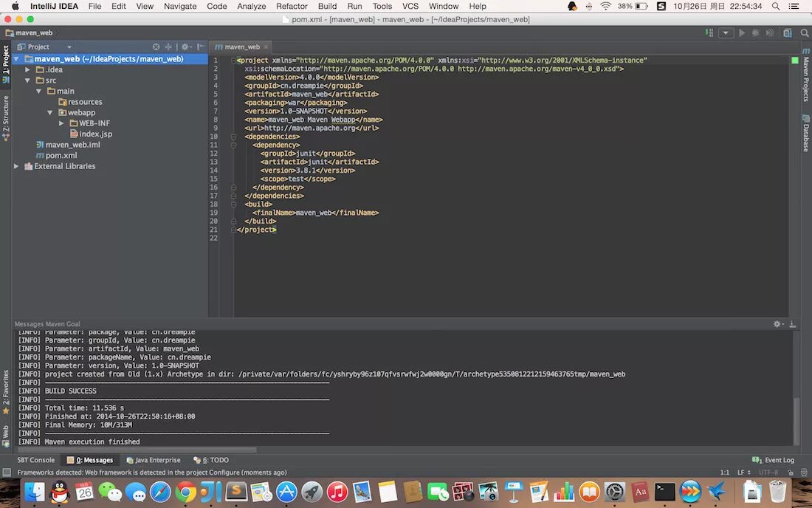Open the Analyze menu
The height and width of the screenshot is (508, 812).
pos(251,6)
